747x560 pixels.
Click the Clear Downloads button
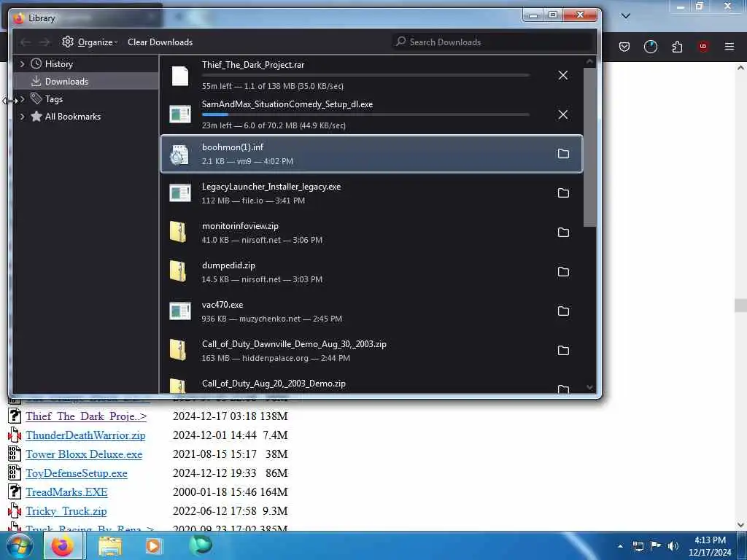(160, 42)
